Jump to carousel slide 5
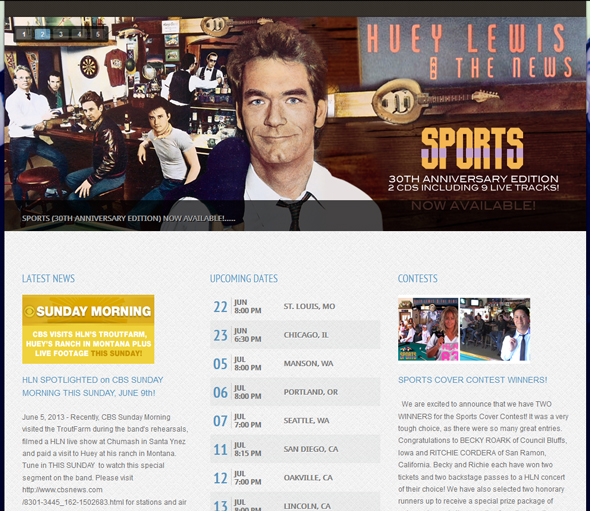 coord(97,35)
